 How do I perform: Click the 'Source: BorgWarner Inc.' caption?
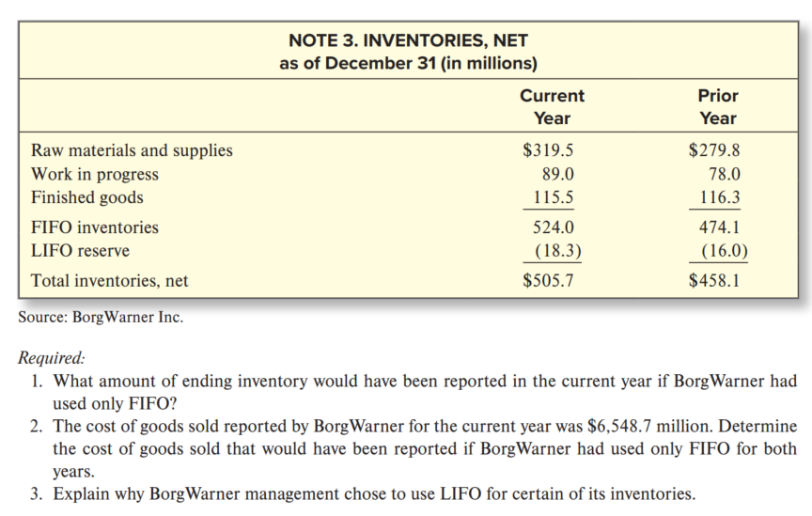tap(101, 317)
